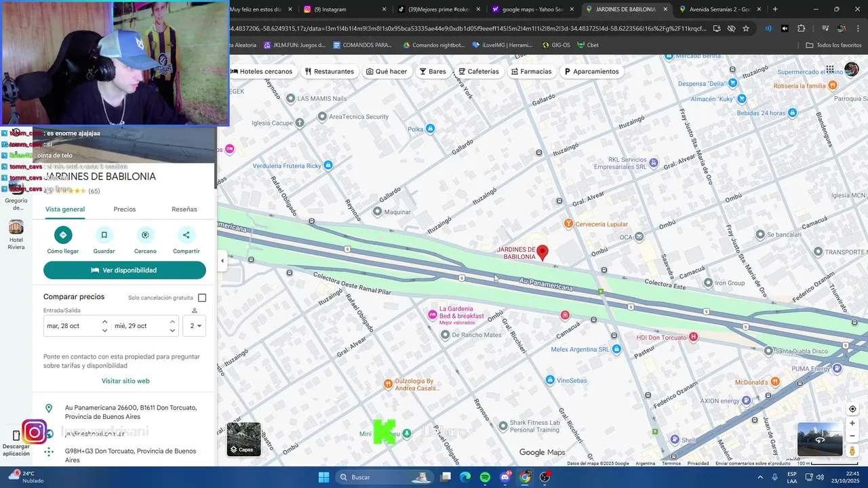Open Google account avatar on the map

851,70
